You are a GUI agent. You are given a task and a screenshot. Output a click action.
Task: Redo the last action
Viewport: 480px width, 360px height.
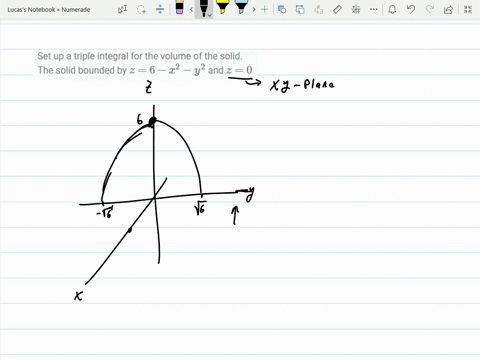click(430, 9)
